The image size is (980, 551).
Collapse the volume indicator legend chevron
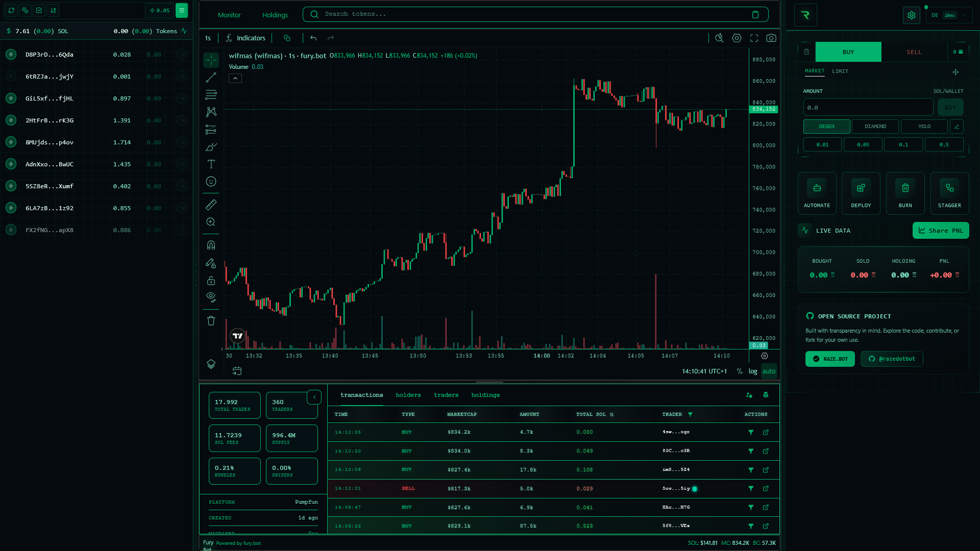[235, 78]
